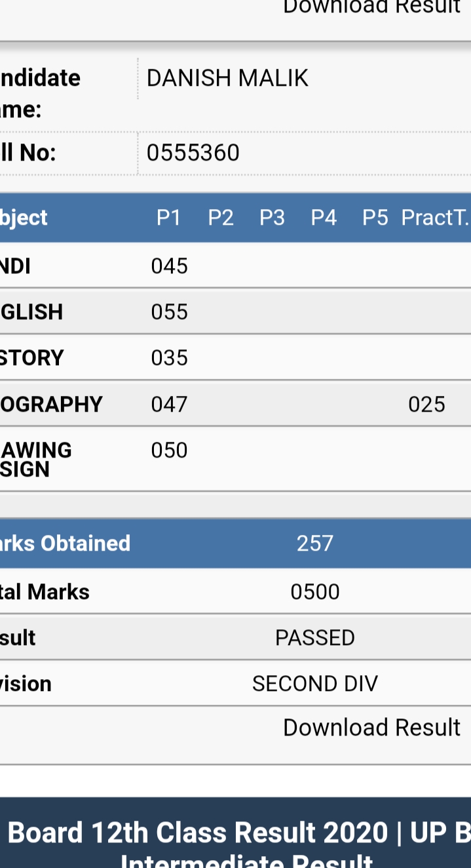Click roll number 0555360
The height and width of the screenshot is (868, 471).
(x=193, y=153)
